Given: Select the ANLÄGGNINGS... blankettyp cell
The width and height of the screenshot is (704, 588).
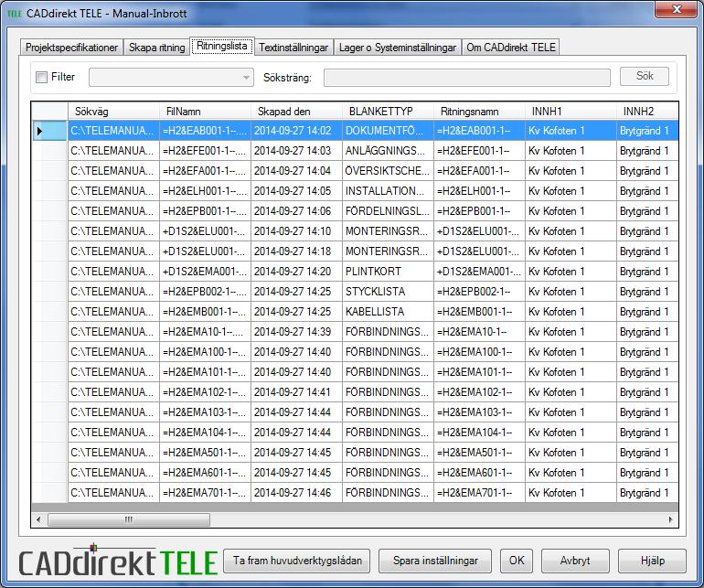Looking at the screenshot, I should coord(388,151).
